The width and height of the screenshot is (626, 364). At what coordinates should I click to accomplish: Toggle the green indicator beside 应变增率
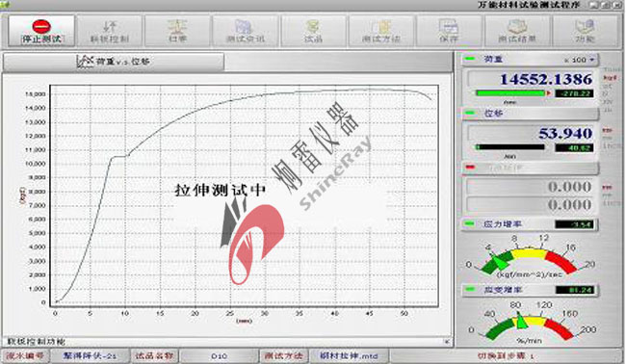pos(470,289)
